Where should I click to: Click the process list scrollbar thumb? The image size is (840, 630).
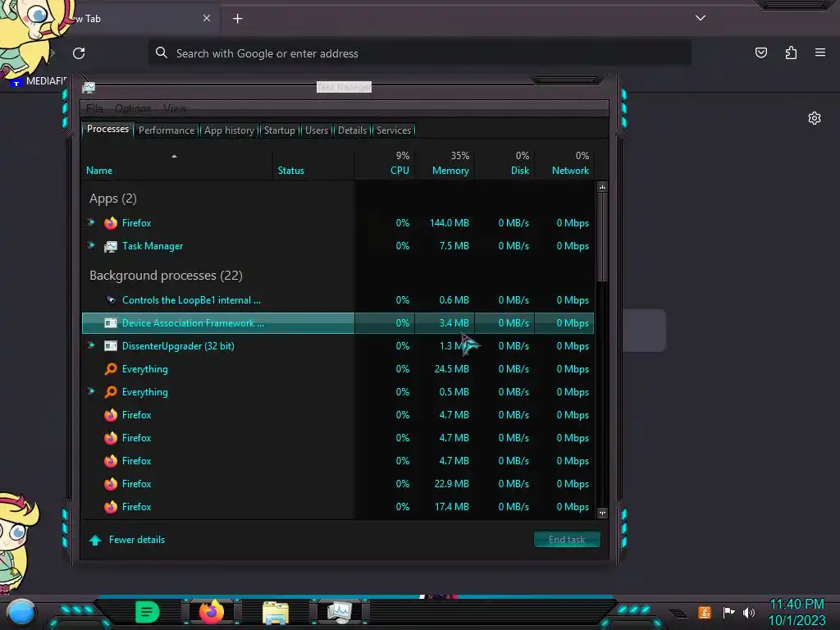point(602,237)
